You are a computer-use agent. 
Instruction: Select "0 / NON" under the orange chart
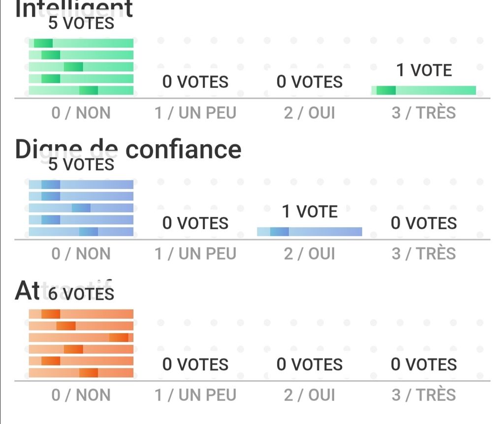(x=81, y=395)
